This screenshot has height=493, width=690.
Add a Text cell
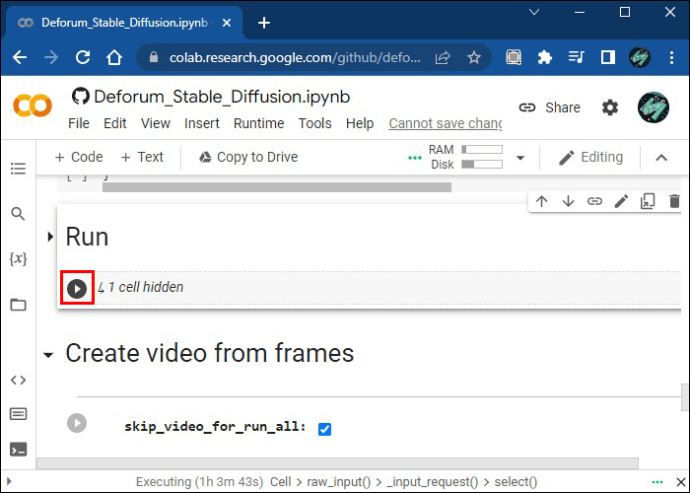[142, 157]
